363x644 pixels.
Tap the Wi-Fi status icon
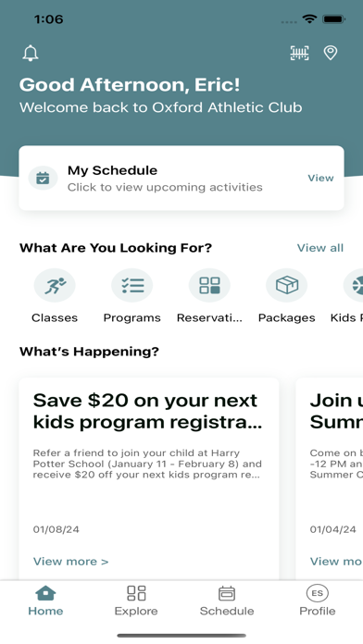point(309,19)
